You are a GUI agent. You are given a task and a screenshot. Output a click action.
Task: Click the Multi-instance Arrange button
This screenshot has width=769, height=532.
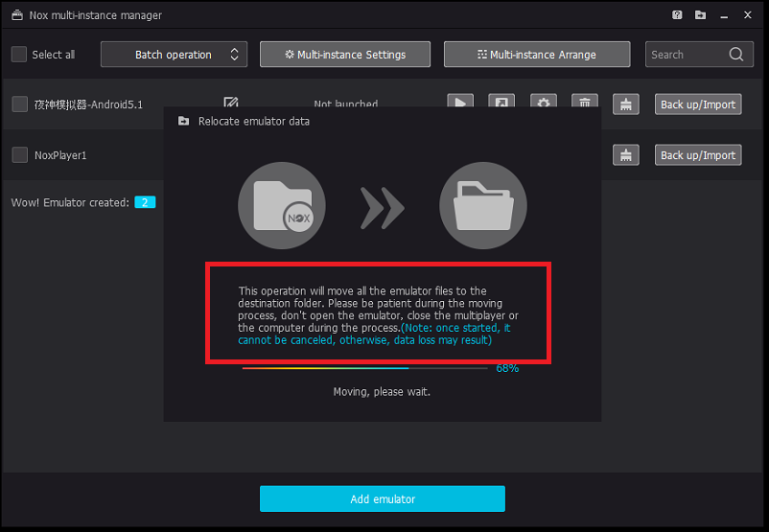(537, 55)
